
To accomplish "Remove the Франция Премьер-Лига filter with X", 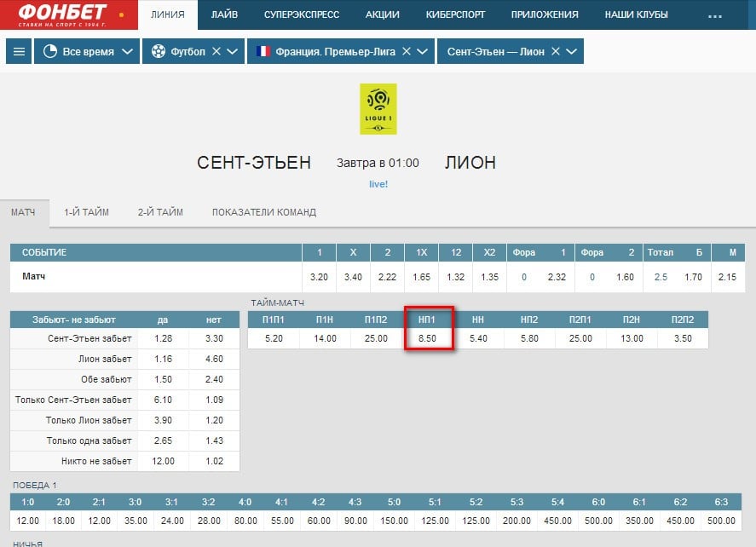I will tap(407, 51).
